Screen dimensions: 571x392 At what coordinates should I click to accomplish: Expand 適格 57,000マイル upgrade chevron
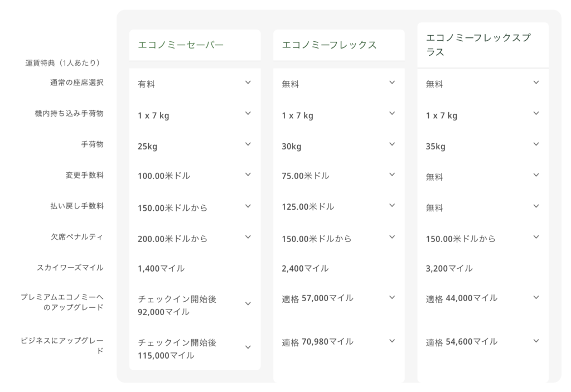click(392, 298)
